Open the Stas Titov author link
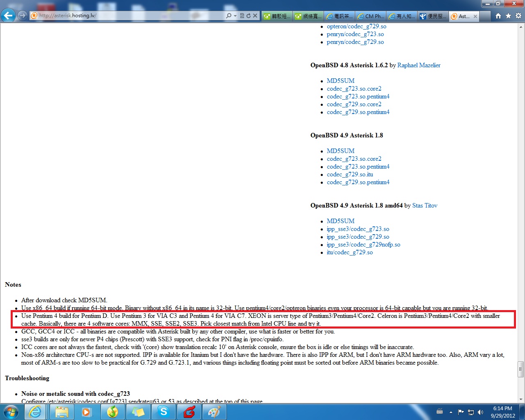525x420 pixels. pos(425,205)
